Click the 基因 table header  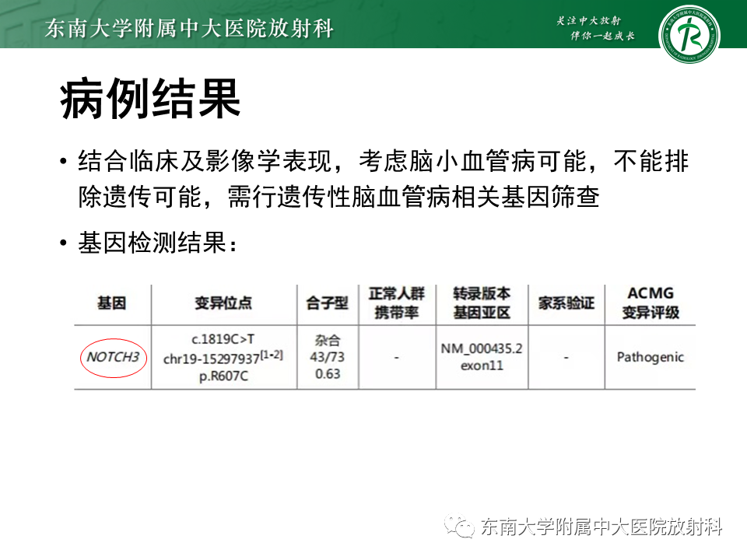tap(114, 303)
